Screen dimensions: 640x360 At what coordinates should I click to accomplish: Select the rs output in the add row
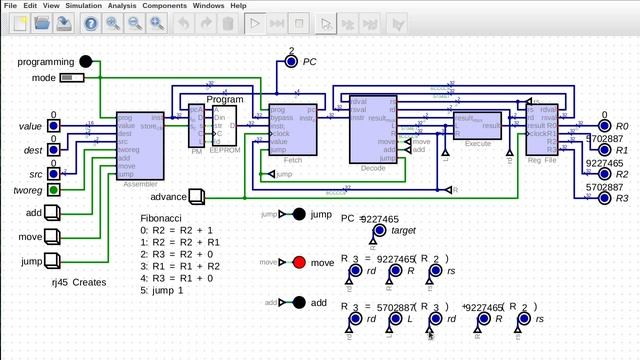tap(524, 318)
